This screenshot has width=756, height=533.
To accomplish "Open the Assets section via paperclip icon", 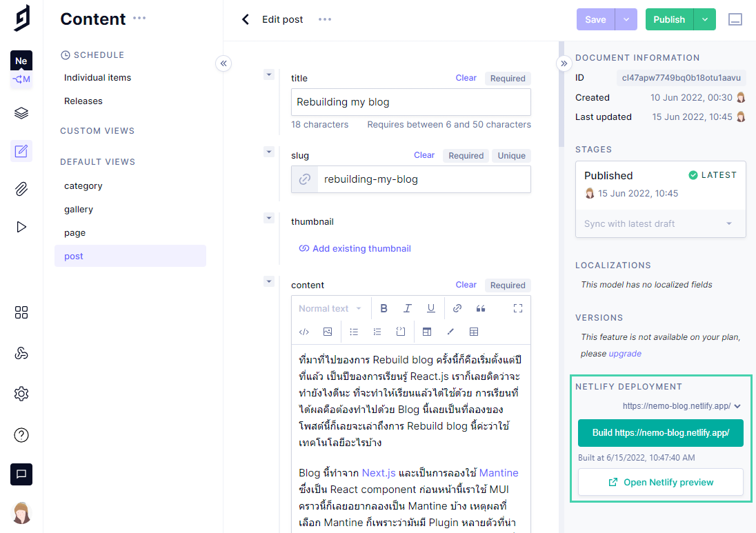I will pos(21,188).
